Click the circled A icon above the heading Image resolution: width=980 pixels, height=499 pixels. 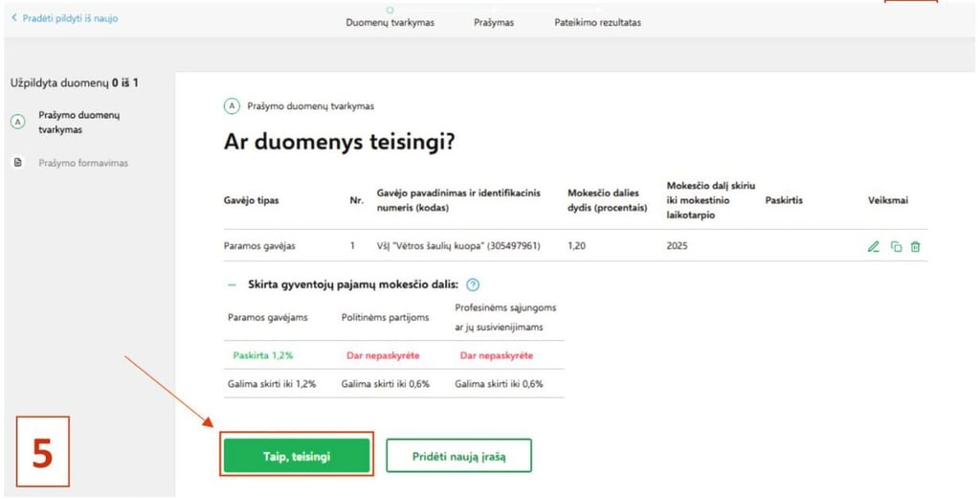(x=231, y=105)
